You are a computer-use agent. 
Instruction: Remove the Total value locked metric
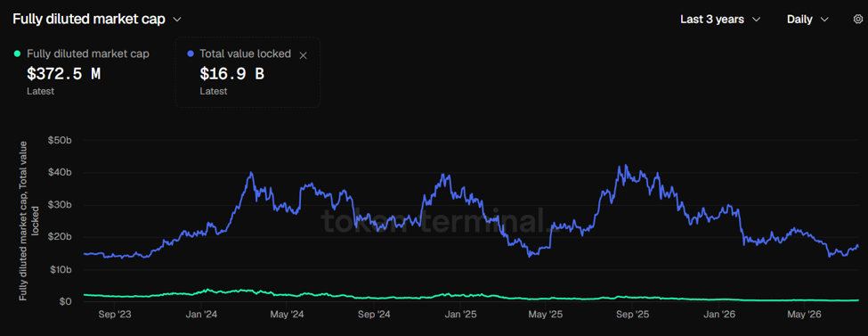[x=303, y=55]
